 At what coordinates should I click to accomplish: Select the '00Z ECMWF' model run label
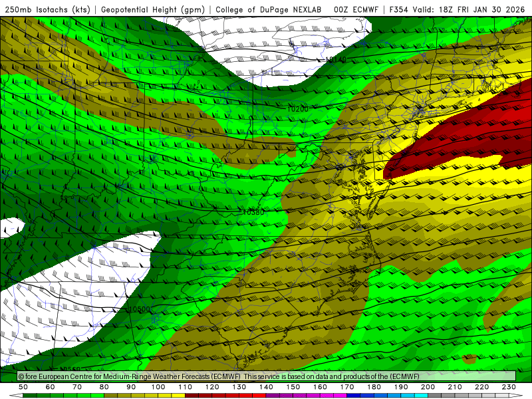pyautogui.click(x=356, y=10)
